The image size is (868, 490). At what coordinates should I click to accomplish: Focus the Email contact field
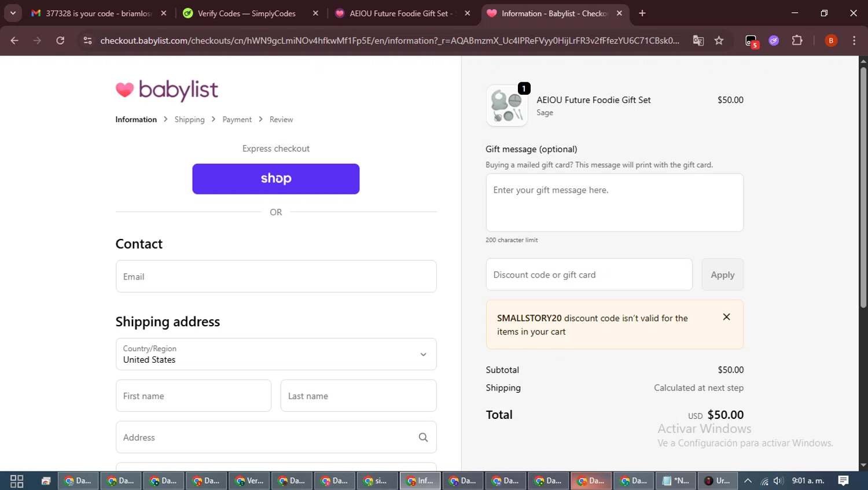[x=276, y=277]
